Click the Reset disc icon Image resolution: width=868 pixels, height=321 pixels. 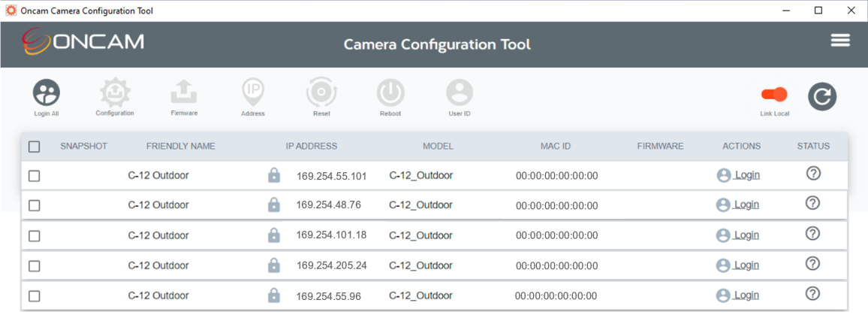pyautogui.click(x=321, y=92)
